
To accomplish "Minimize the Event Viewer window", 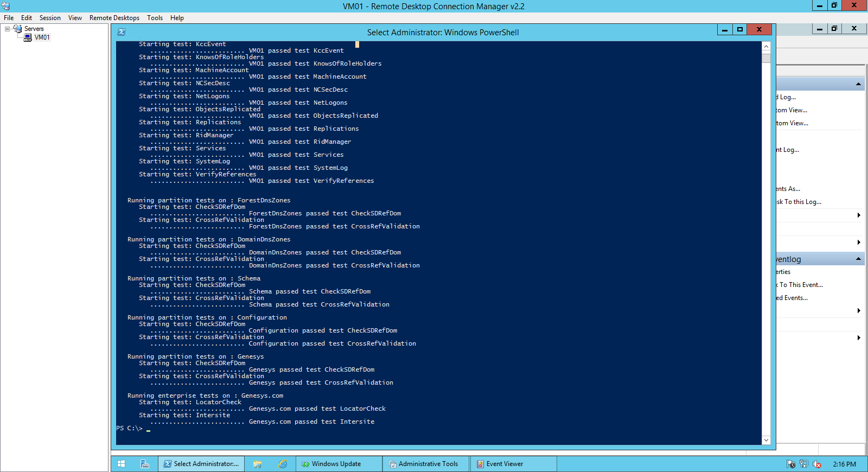I will tap(819, 28).
